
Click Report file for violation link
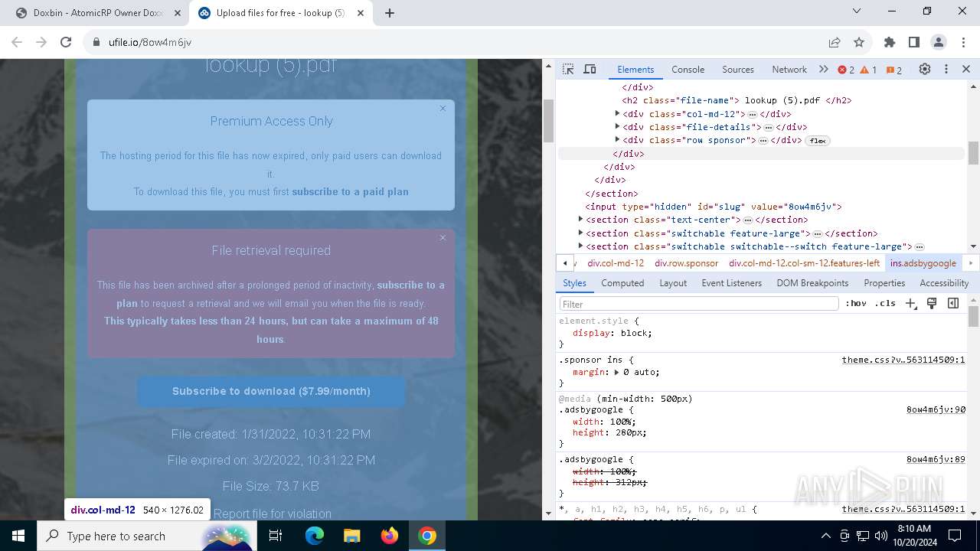[x=273, y=514]
